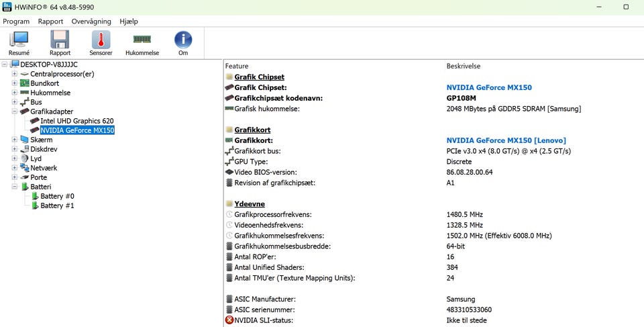Click the Diskdrev drive icon
Image resolution: width=644 pixels, height=327 pixels.
[25, 149]
